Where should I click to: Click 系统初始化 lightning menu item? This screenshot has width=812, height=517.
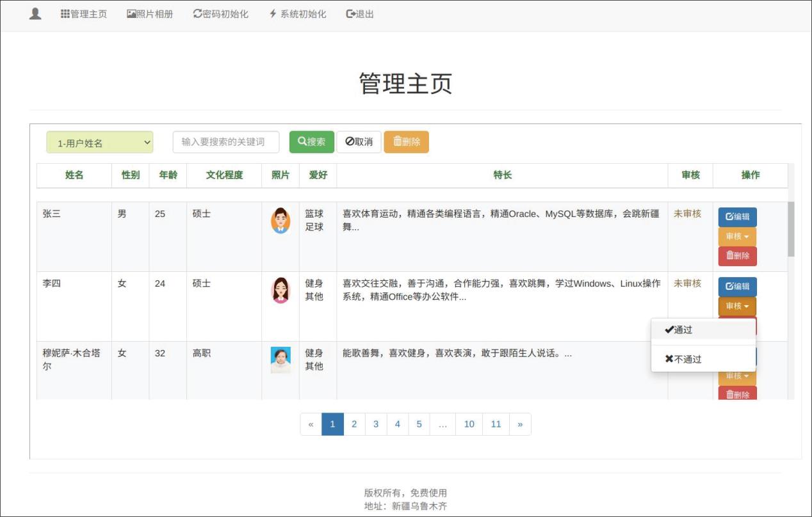click(x=298, y=14)
